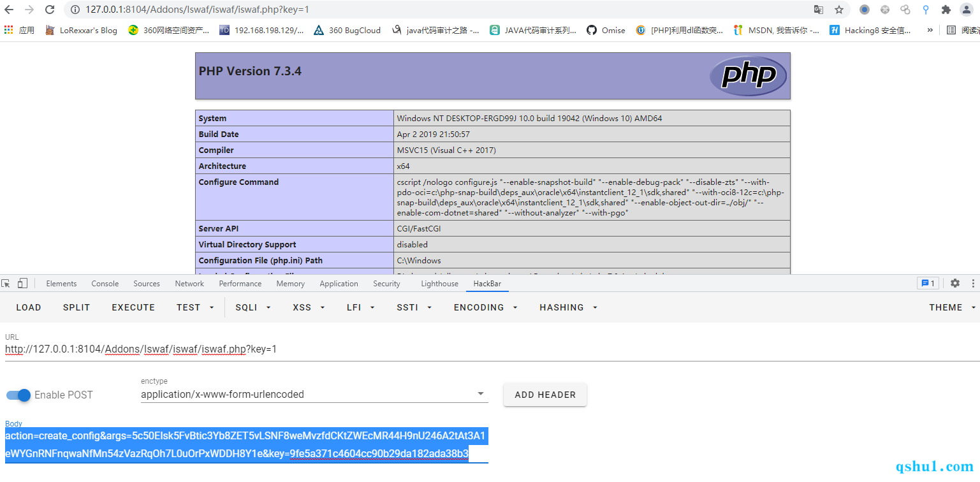This screenshot has width=980, height=482.
Task: Open the 360 BugCloud bookmark
Action: coord(347,30)
